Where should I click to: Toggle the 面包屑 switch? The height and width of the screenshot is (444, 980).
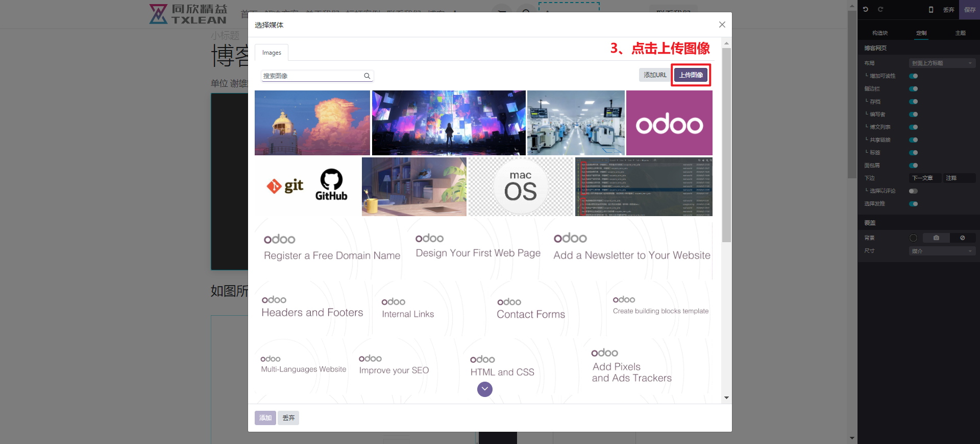tap(914, 166)
